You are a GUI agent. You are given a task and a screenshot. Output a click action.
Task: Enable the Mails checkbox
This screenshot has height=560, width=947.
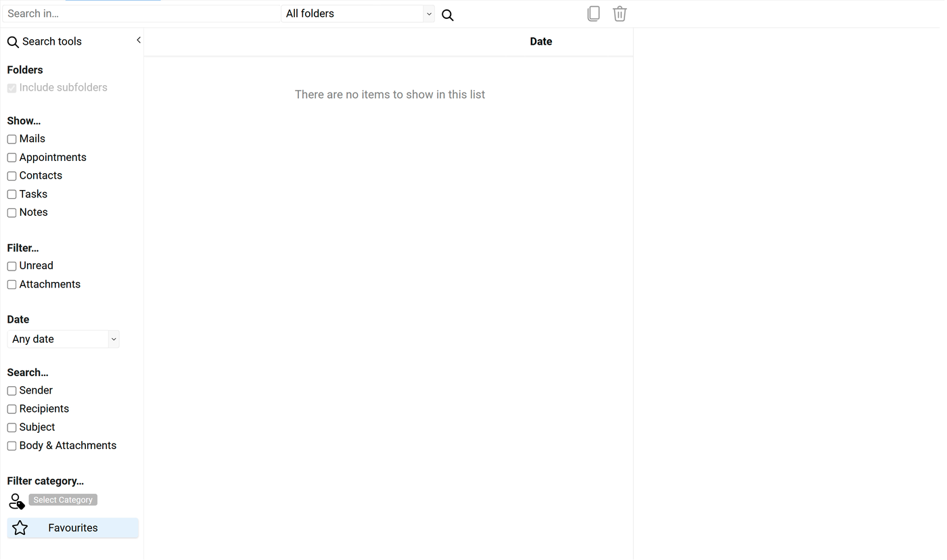pos(11,139)
